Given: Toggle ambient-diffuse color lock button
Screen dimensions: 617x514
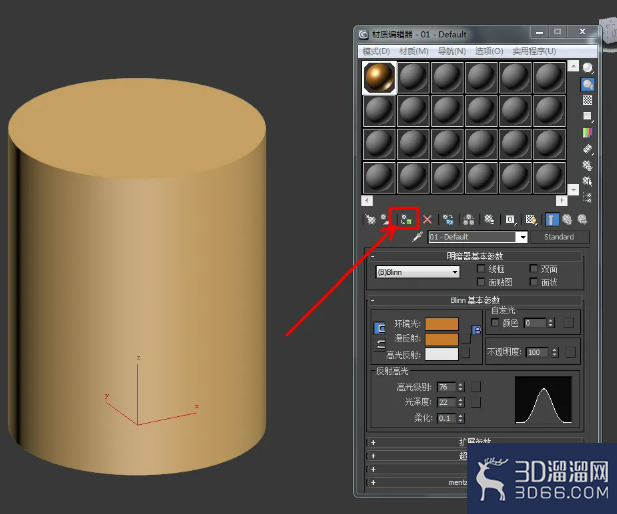Looking at the screenshot, I should (x=380, y=328).
